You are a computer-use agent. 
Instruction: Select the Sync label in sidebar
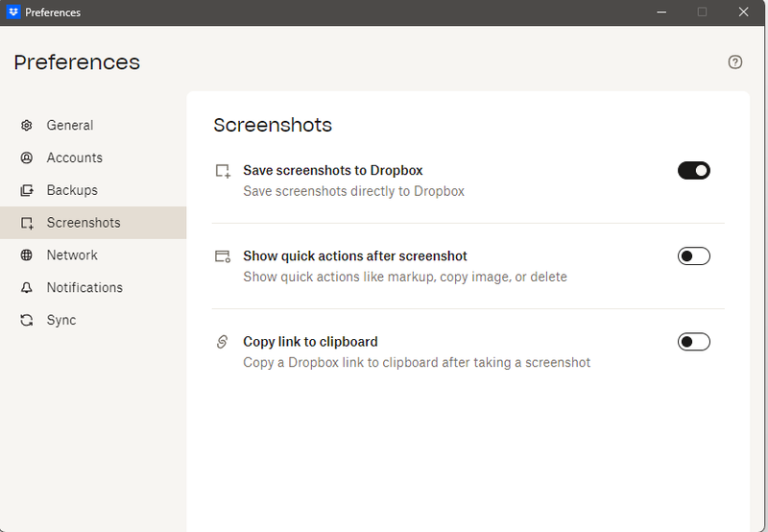coord(61,321)
